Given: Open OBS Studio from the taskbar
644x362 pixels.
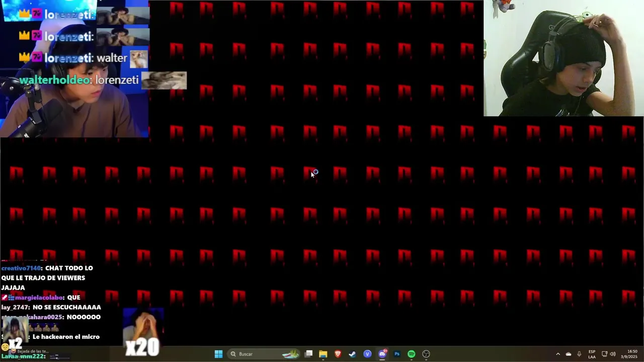Looking at the screenshot, I should (426, 354).
